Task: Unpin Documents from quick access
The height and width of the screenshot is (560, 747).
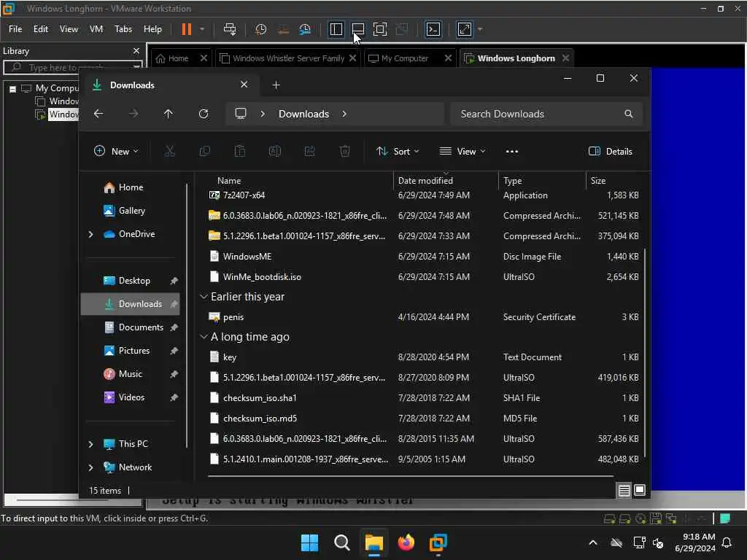Action: click(174, 327)
